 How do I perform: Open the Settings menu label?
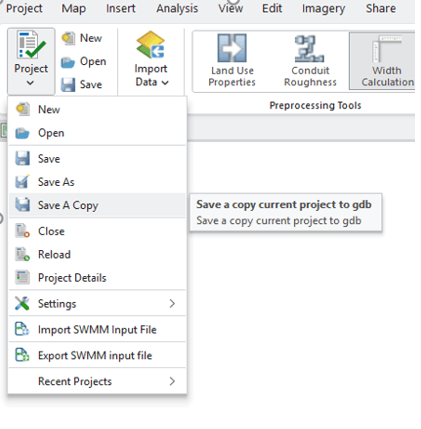(57, 304)
